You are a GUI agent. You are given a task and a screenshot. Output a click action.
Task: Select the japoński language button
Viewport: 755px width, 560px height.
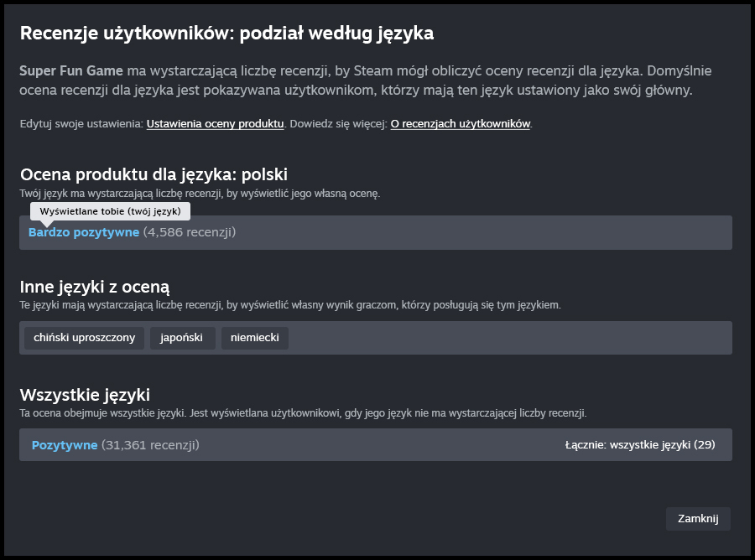(x=183, y=338)
